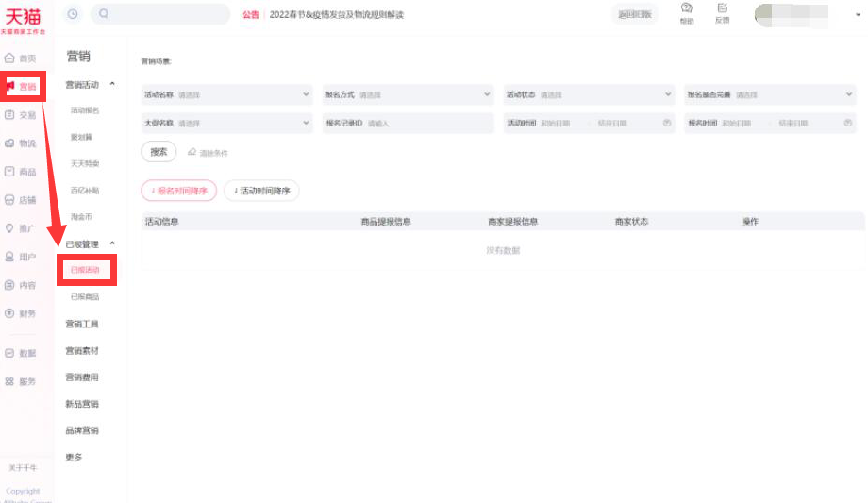Open the 帮助 help icon

[x=686, y=12]
